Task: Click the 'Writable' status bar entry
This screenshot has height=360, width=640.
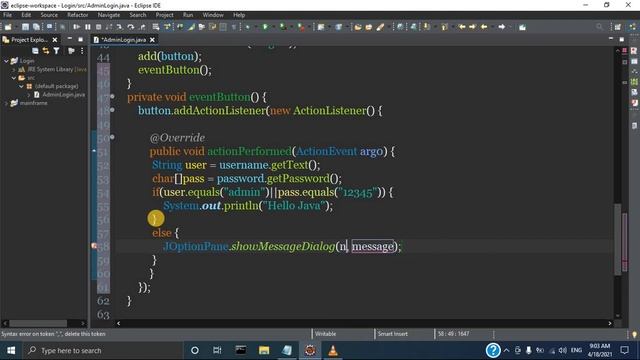Action: point(325,334)
